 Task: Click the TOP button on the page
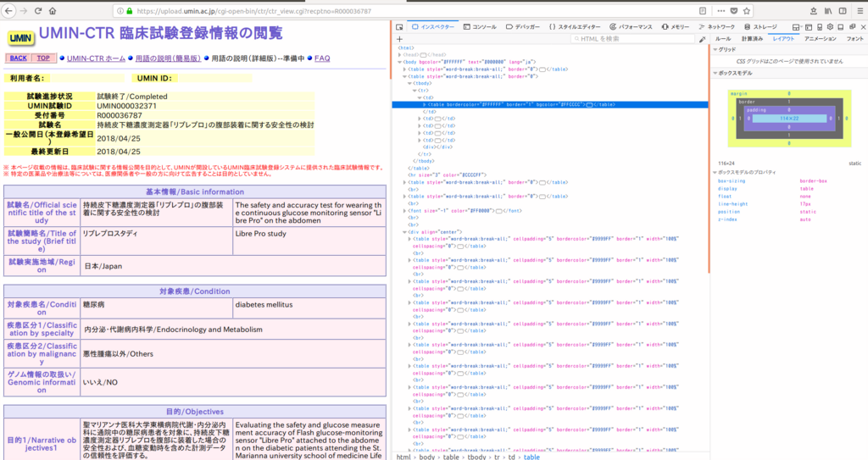point(43,58)
